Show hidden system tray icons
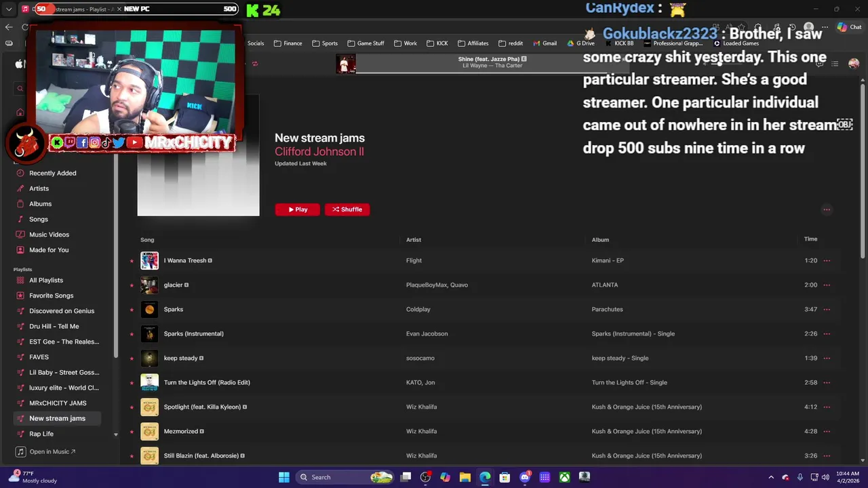The height and width of the screenshot is (488, 868). click(771, 477)
